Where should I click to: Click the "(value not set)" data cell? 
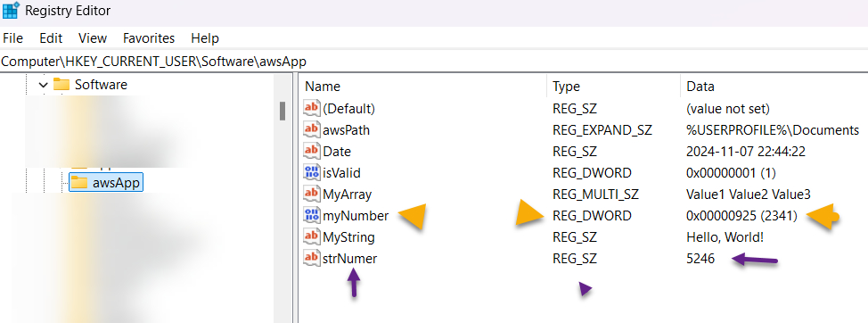[x=728, y=109]
